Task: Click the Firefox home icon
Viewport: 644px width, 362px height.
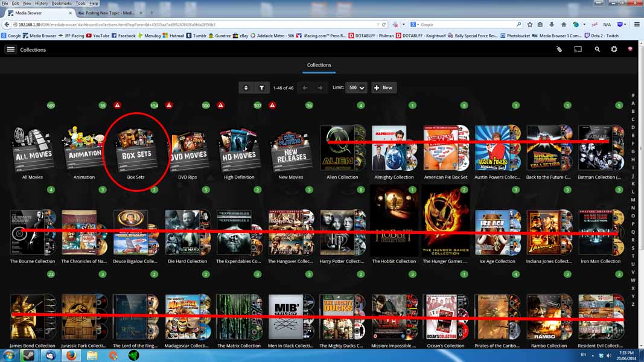Action: [564, 25]
